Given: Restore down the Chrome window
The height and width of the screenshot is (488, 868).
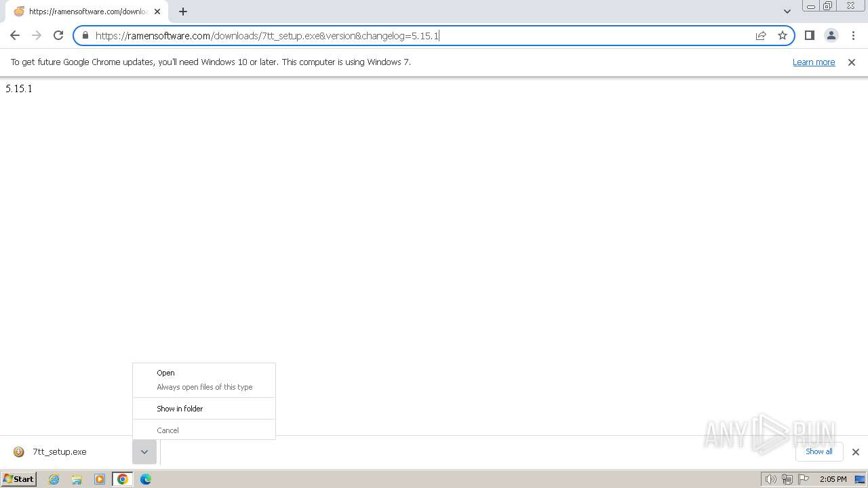Looking at the screenshot, I should coord(828,6).
